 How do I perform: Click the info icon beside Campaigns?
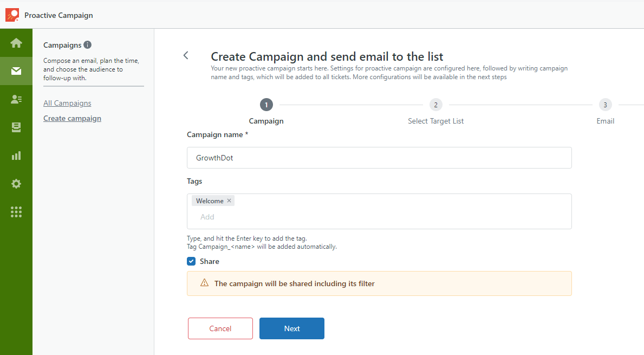88,45
